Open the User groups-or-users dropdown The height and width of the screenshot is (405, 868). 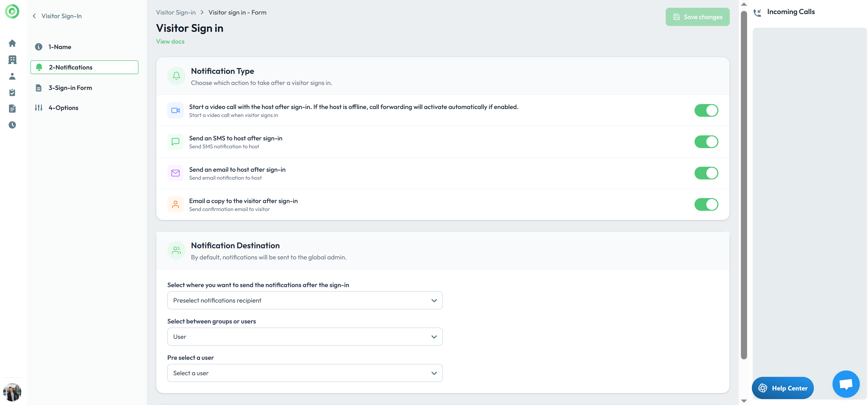305,337
